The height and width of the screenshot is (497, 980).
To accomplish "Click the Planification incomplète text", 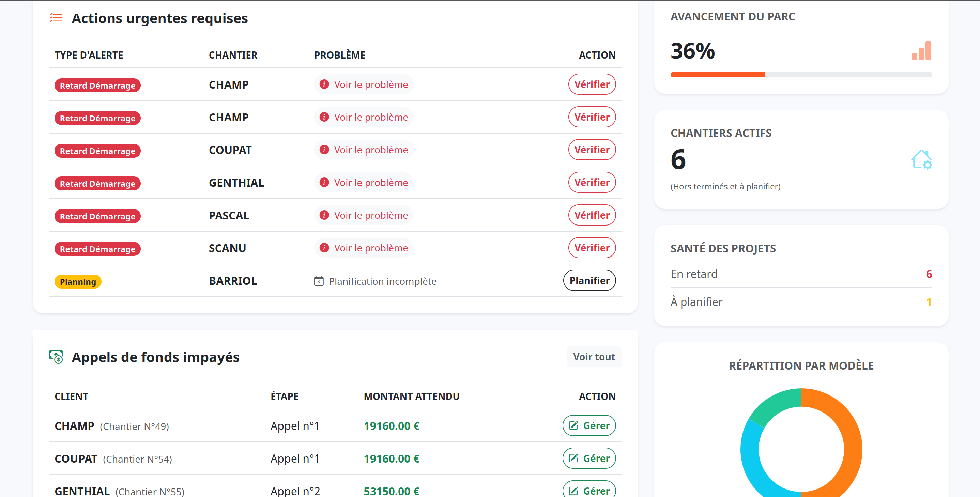I will pos(382,281).
